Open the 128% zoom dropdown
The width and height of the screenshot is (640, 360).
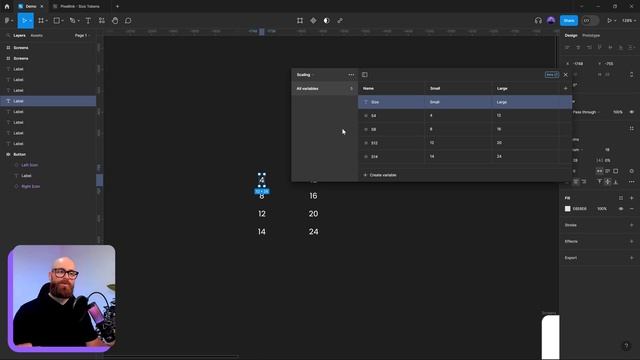click(x=629, y=20)
